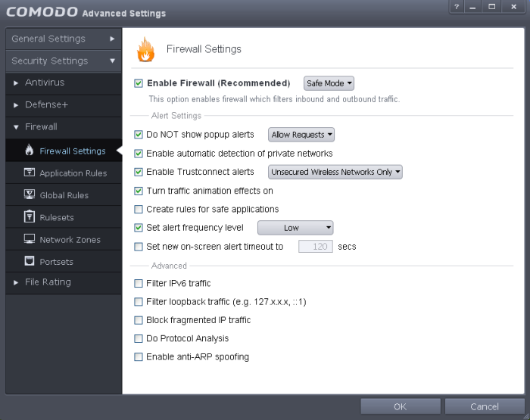Expand General Settings section
The image size is (530, 420).
tap(64, 39)
